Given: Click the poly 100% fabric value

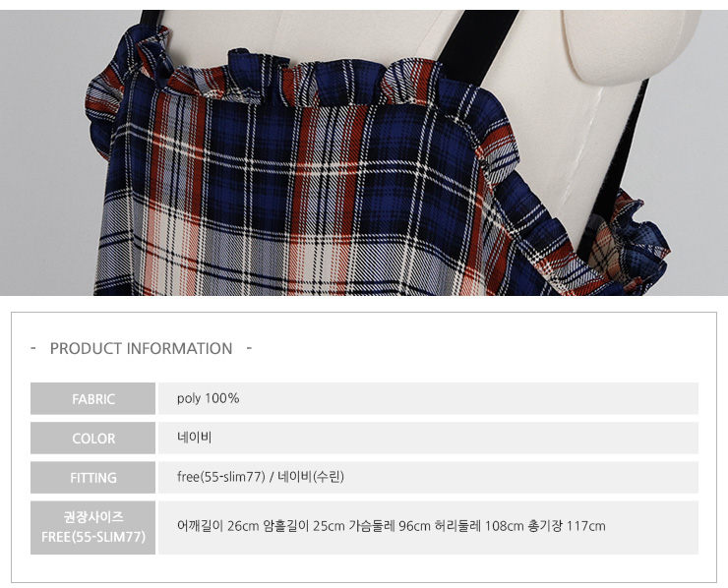Looking at the screenshot, I should tap(208, 398).
